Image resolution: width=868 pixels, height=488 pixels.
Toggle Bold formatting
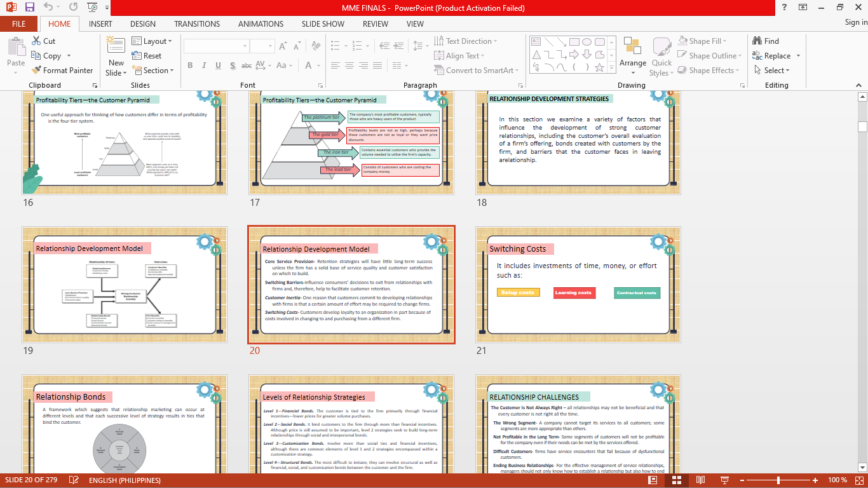[x=189, y=65]
